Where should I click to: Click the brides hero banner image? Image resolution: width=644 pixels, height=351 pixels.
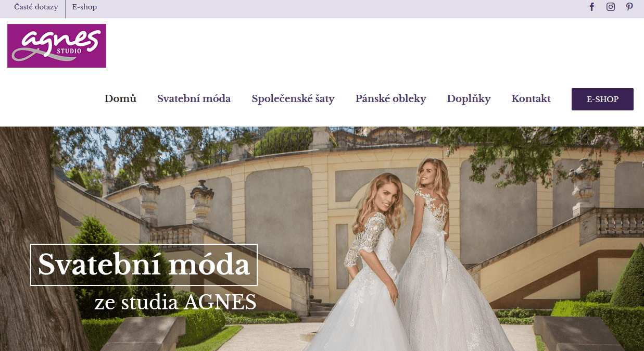[x=322, y=239]
